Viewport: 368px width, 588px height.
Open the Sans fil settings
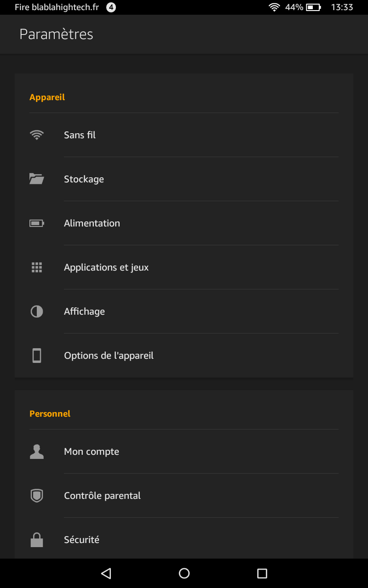(80, 135)
